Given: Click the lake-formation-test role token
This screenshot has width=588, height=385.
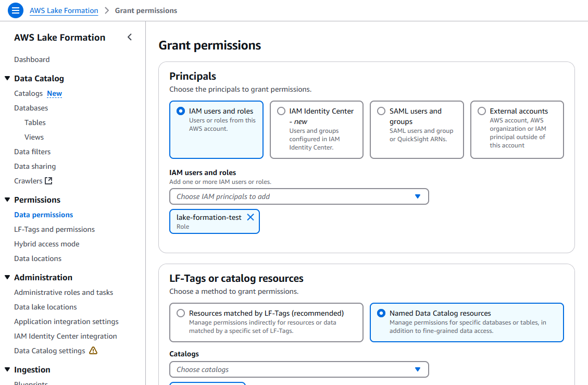Looking at the screenshot, I should [x=215, y=221].
